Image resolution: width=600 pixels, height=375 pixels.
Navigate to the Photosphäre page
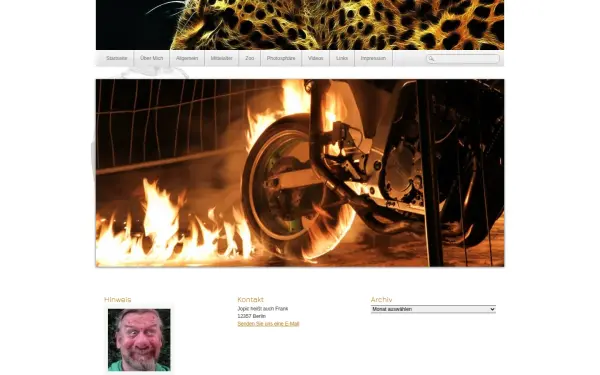pyautogui.click(x=281, y=58)
